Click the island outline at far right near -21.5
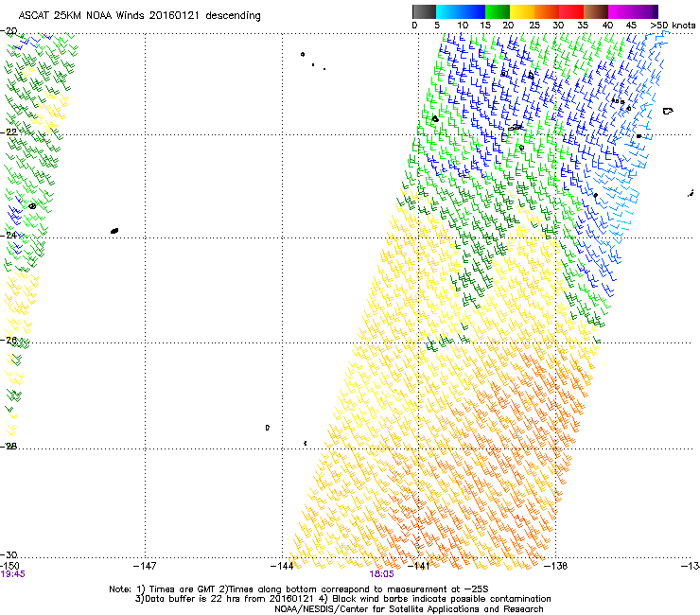 tap(668, 111)
